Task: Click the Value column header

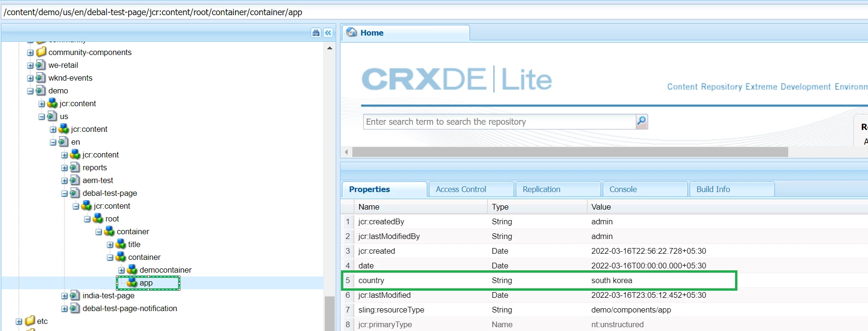Action: pos(727,207)
